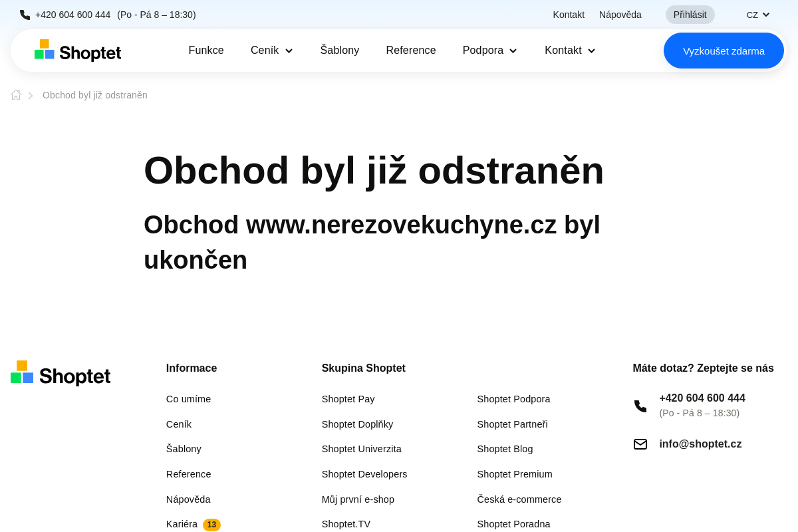Open the Shoptet Blog link
798x532 pixels.
[x=505, y=449]
